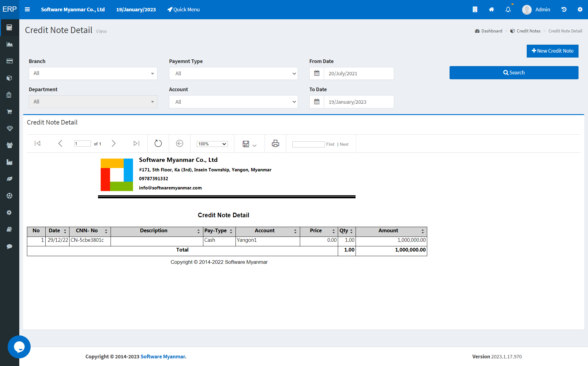This screenshot has height=366, width=588.
Task: Open the export save dropdown
Action: [x=249, y=144]
